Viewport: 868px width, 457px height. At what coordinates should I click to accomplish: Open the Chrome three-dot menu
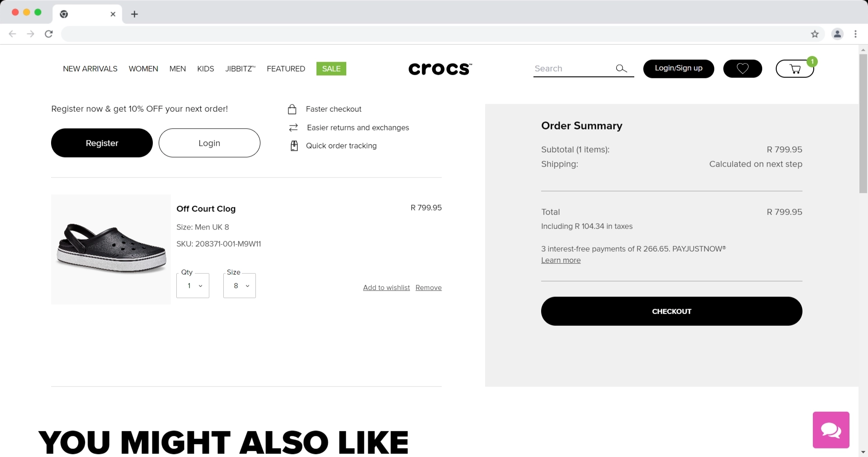(855, 34)
